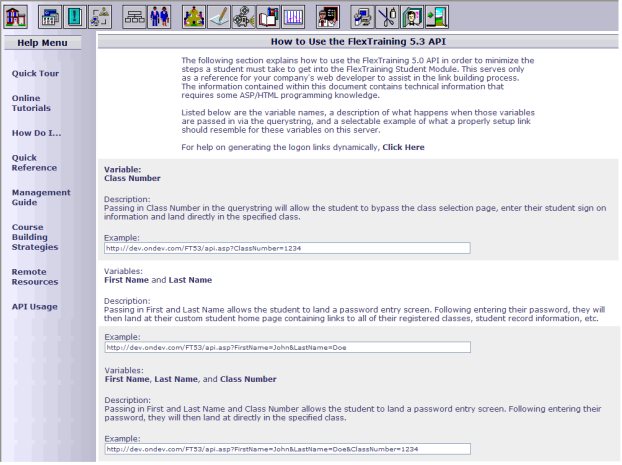Click the 'First Name and Last Name' heading

click(x=158, y=280)
